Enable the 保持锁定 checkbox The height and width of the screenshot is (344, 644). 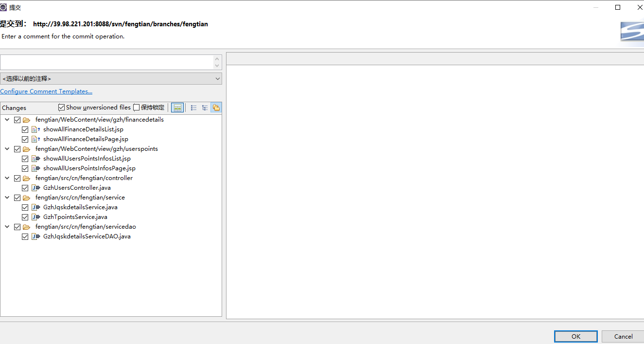137,108
